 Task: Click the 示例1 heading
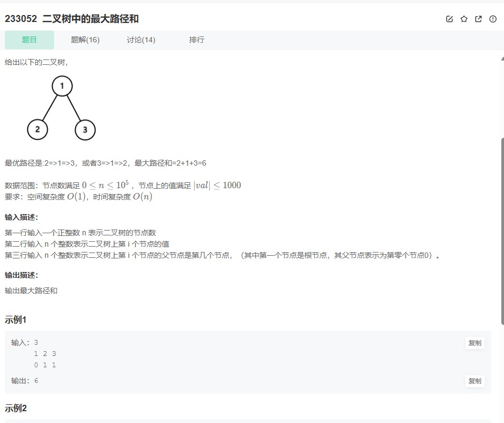[x=16, y=320]
